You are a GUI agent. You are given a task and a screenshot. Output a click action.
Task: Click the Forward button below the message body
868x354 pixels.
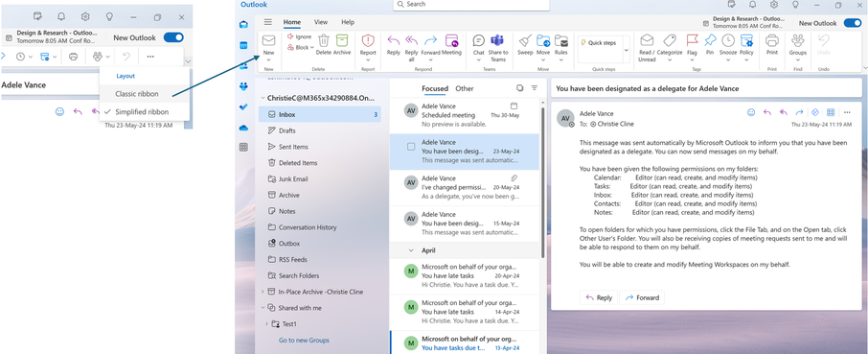tap(642, 297)
